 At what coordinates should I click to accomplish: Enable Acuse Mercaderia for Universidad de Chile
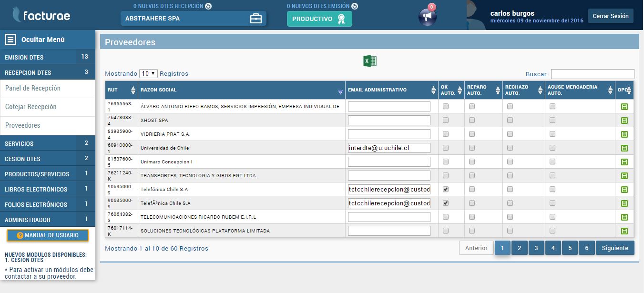click(552, 148)
